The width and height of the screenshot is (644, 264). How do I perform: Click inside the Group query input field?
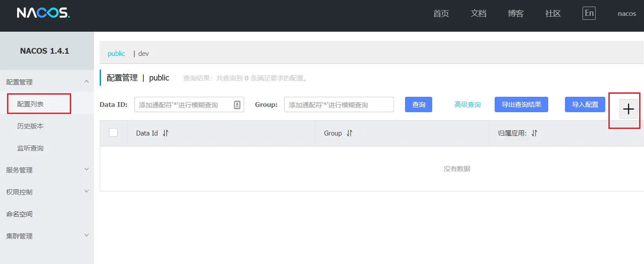point(339,104)
